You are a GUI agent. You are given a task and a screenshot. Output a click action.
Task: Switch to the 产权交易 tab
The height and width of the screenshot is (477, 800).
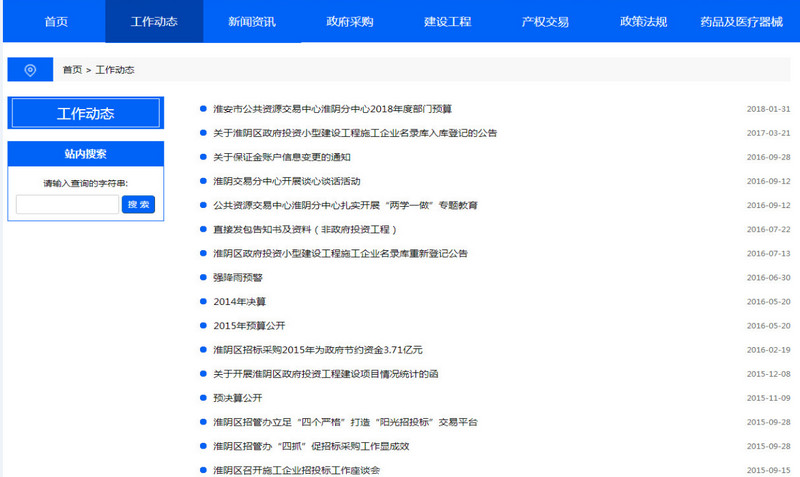(545, 21)
